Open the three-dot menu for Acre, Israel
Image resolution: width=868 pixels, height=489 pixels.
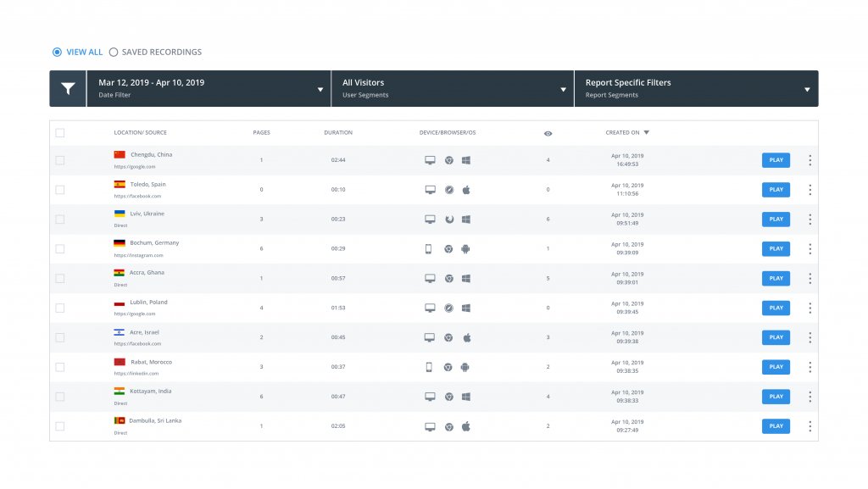(810, 337)
